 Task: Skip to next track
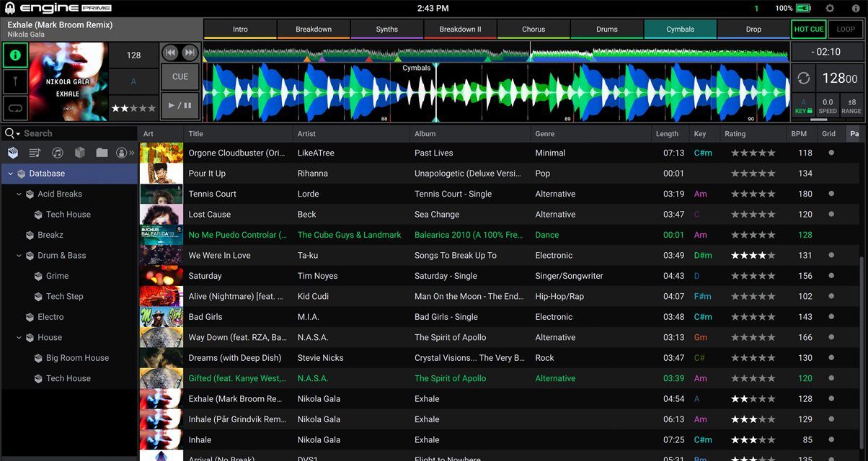190,53
